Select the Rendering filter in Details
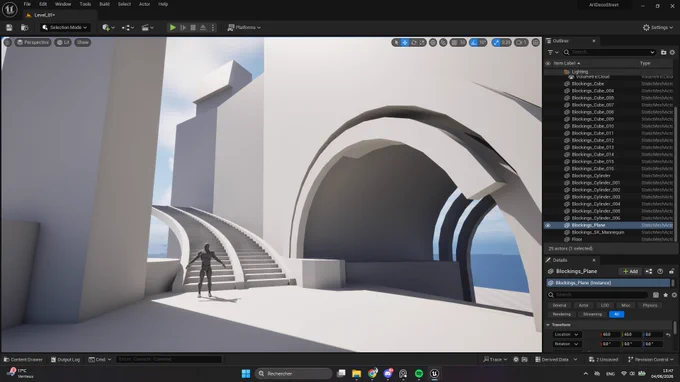Viewport: 680px width, 382px height. click(562, 314)
